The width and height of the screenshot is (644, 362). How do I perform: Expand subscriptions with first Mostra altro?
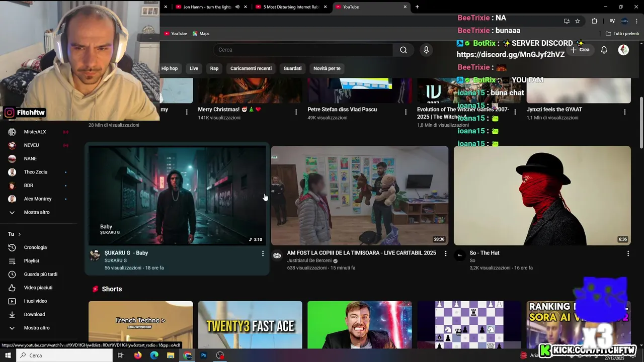[x=37, y=212]
